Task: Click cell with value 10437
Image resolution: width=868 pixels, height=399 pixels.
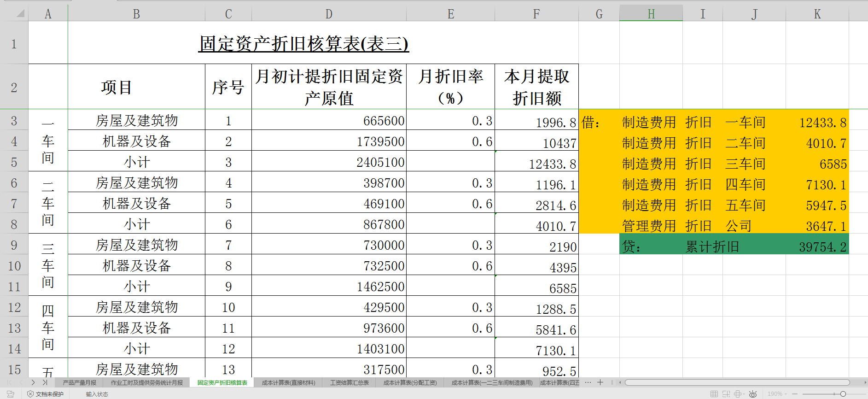Action: click(x=536, y=141)
